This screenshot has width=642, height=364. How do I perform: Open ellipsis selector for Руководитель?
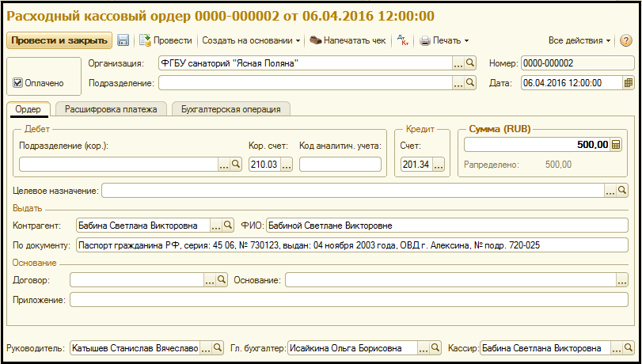206,348
